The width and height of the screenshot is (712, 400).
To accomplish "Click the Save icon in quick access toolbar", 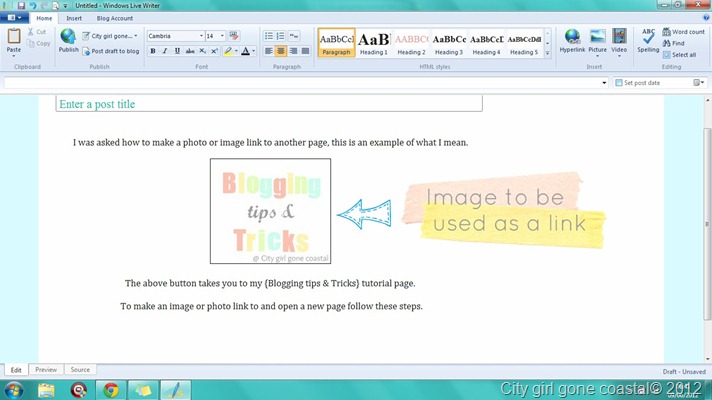I will click(x=21, y=5).
